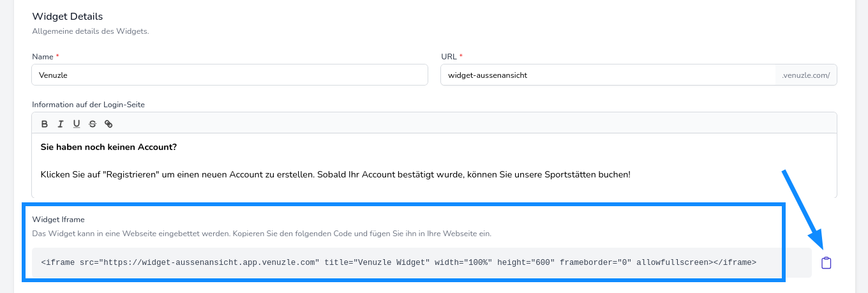This screenshot has height=293, width=868.
Task: Focus the Name field containing "Venuzle"
Action: (x=229, y=75)
